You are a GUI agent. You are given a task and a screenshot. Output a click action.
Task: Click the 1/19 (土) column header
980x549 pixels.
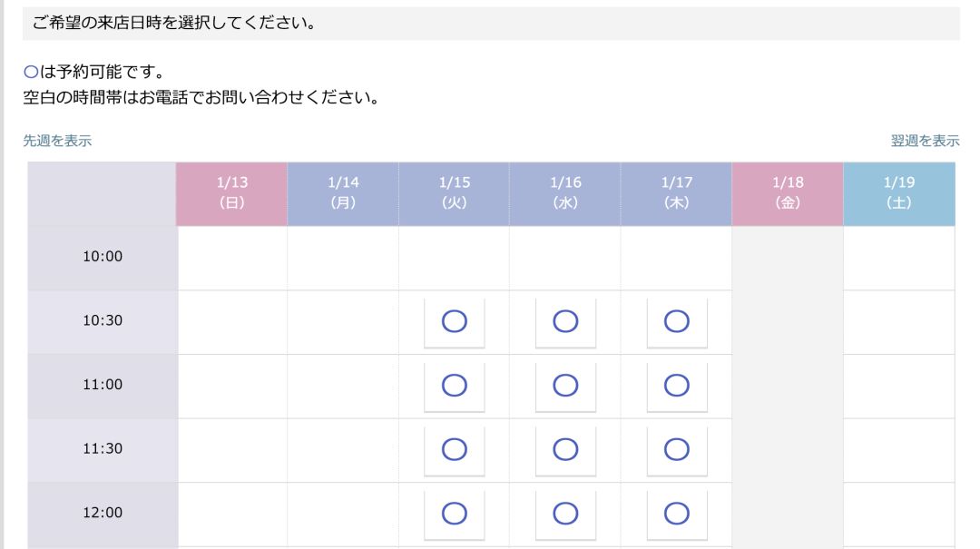pyautogui.click(x=899, y=193)
